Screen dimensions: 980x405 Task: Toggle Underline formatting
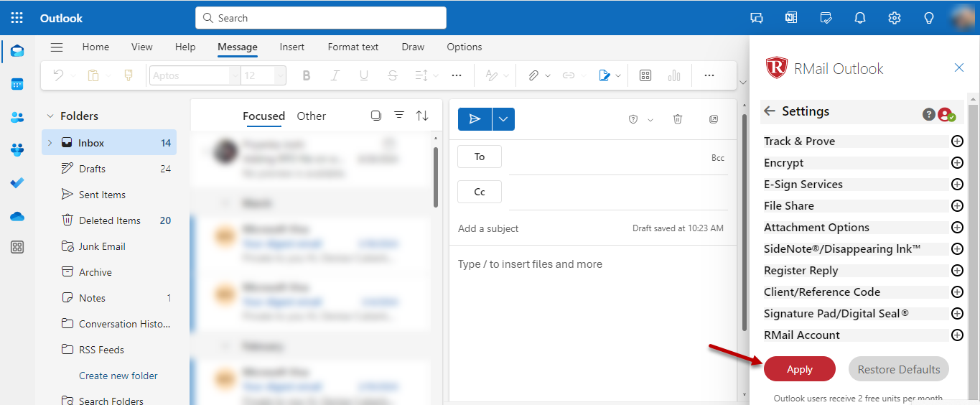[363, 75]
